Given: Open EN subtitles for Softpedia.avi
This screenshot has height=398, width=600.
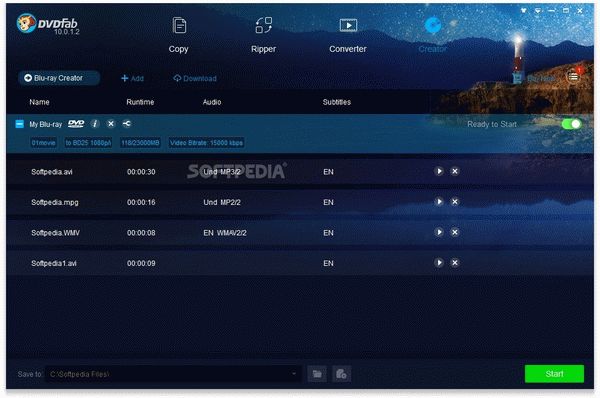Looking at the screenshot, I should 328,172.
